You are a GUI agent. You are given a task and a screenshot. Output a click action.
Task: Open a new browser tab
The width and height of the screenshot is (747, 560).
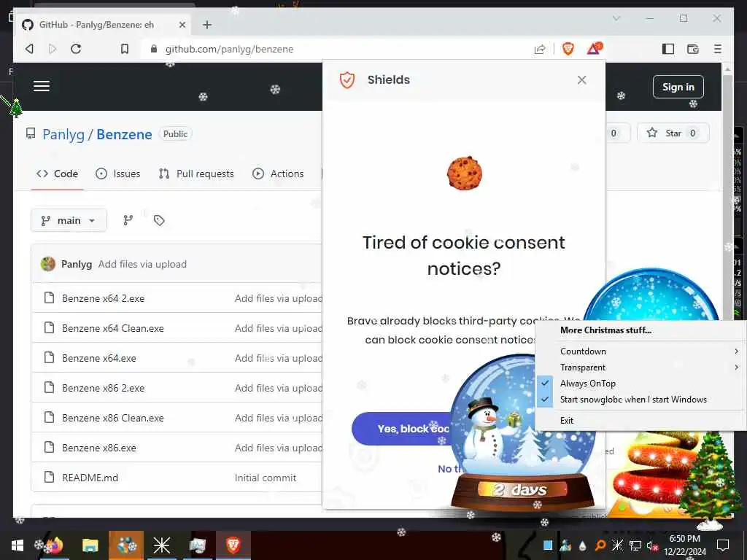(206, 25)
